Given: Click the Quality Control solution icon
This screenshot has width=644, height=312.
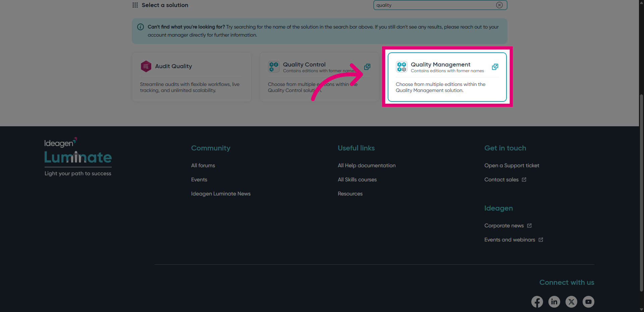Looking at the screenshot, I should [274, 66].
